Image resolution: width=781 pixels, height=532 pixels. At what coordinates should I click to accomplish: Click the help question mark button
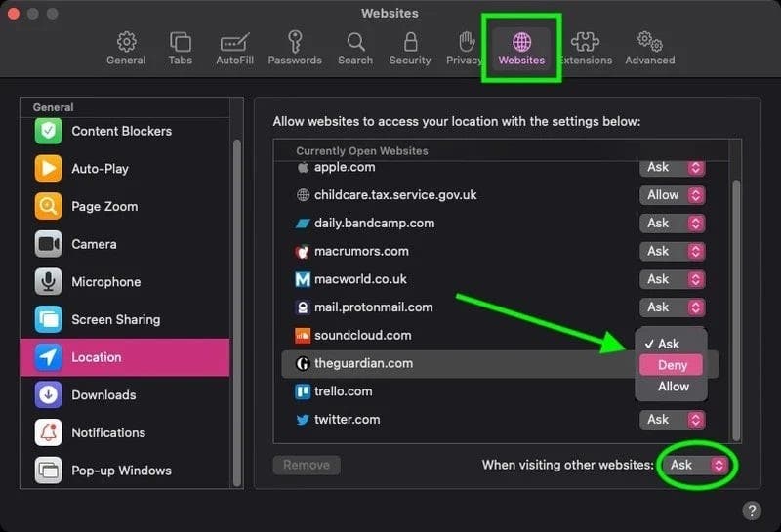point(751,511)
